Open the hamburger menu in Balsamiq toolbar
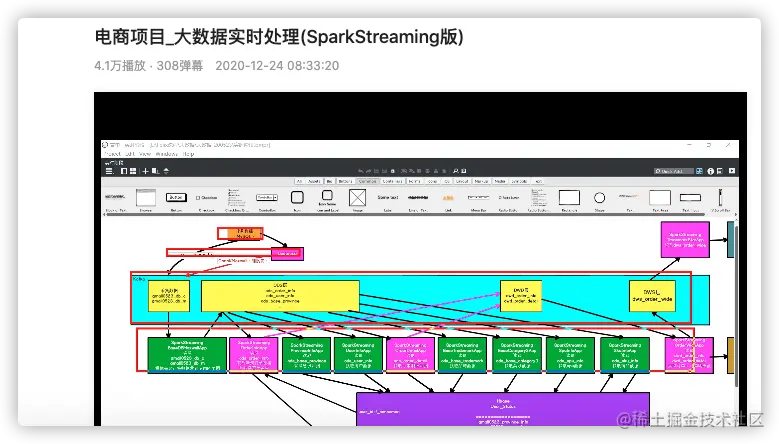779x444 pixels. tap(109, 171)
